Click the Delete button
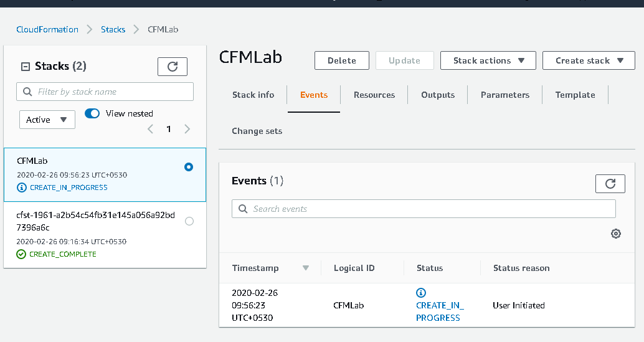This screenshot has width=644, height=342. [341, 60]
